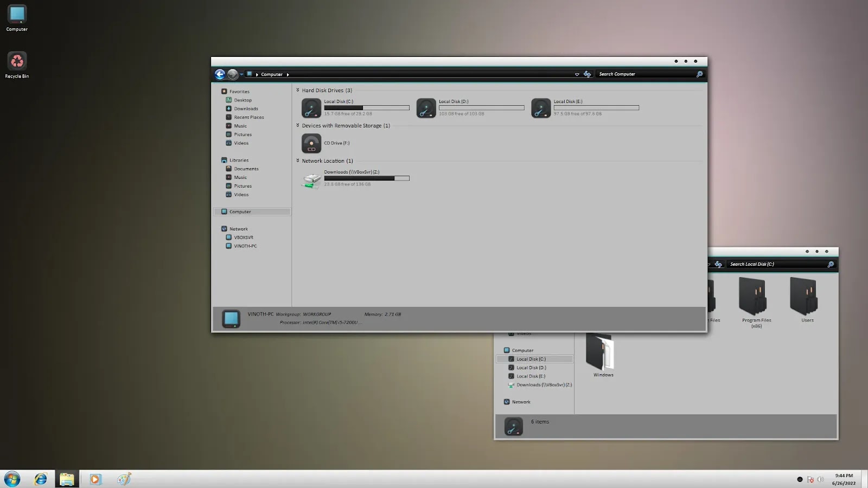Viewport: 868px width, 488px height.
Task: Select Computer in the front window sidebar
Action: click(x=252, y=212)
